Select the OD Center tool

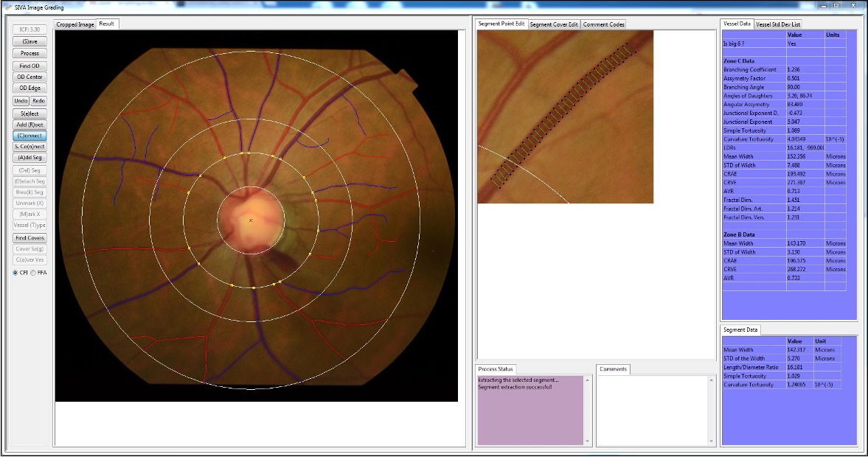click(29, 77)
